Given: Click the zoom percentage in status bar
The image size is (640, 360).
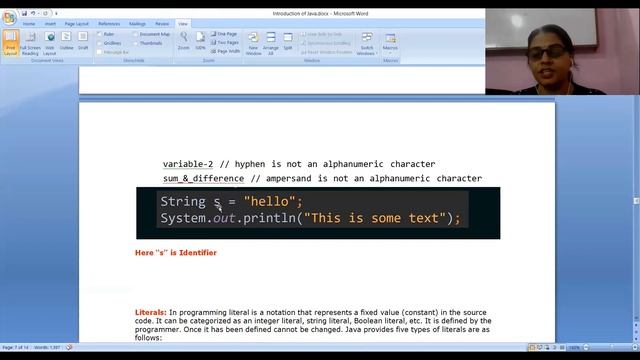Looking at the screenshot, I should point(574,347).
